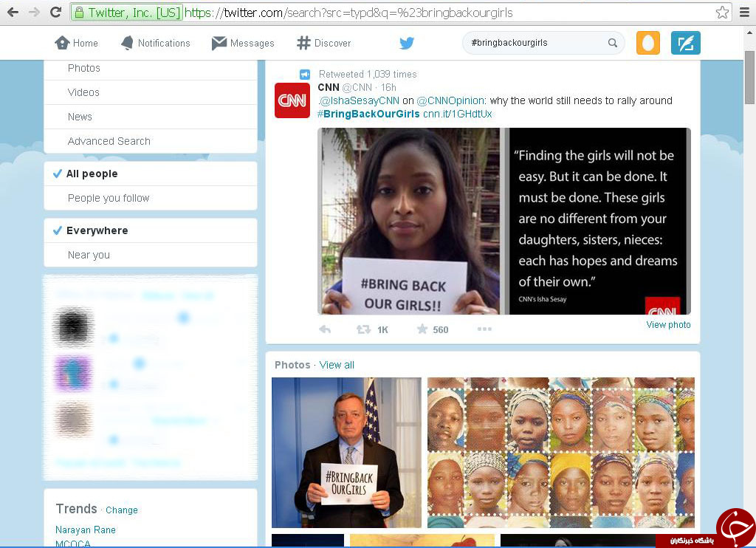Open the cnn.it/1GHdtUx link
Screen dimensions: 756x548
point(458,114)
